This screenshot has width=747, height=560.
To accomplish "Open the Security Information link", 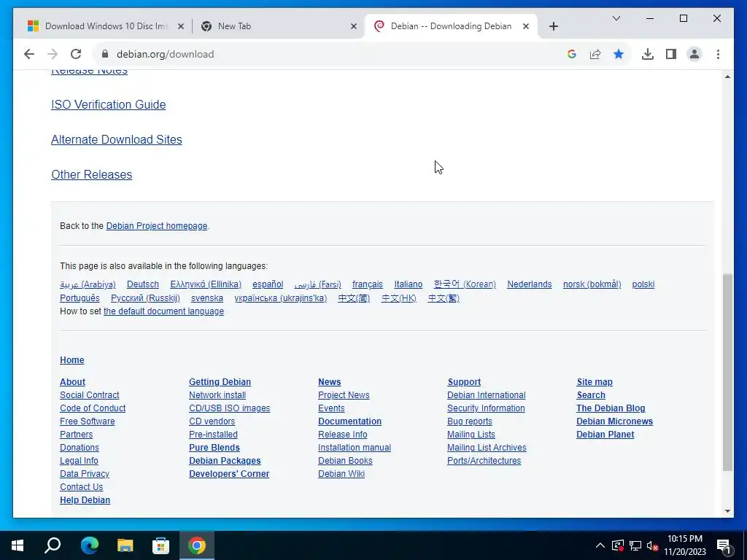I will (486, 408).
